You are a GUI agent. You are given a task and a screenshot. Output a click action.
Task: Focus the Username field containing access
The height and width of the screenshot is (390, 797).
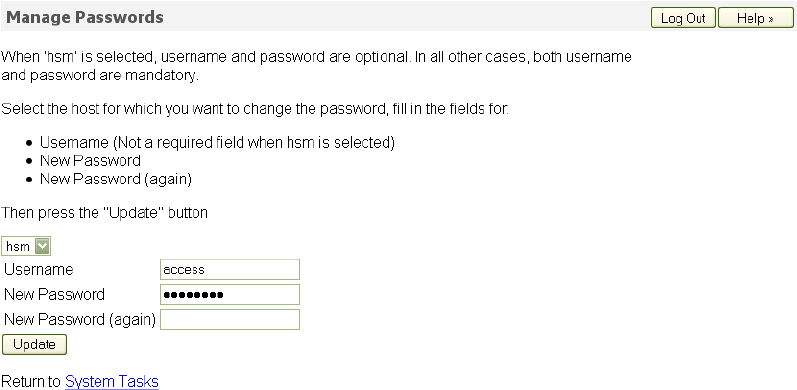[x=230, y=269]
